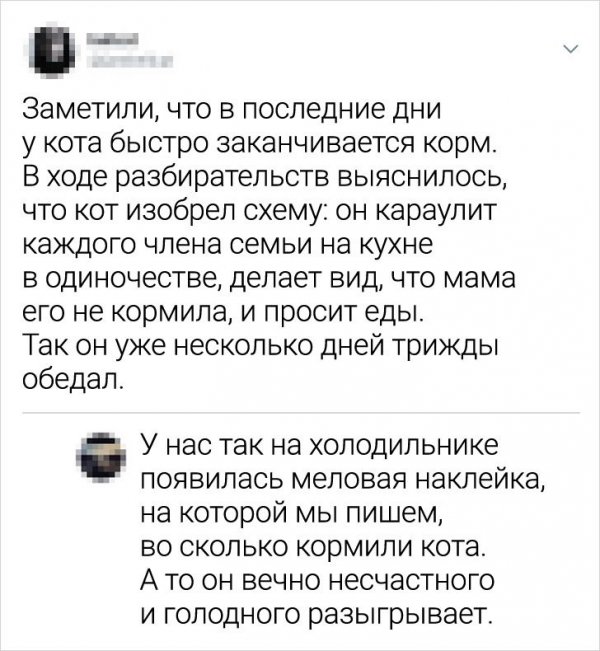600x651 pixels.
Task: Click the blurred author handle below name
Action: tap(125, 61)
